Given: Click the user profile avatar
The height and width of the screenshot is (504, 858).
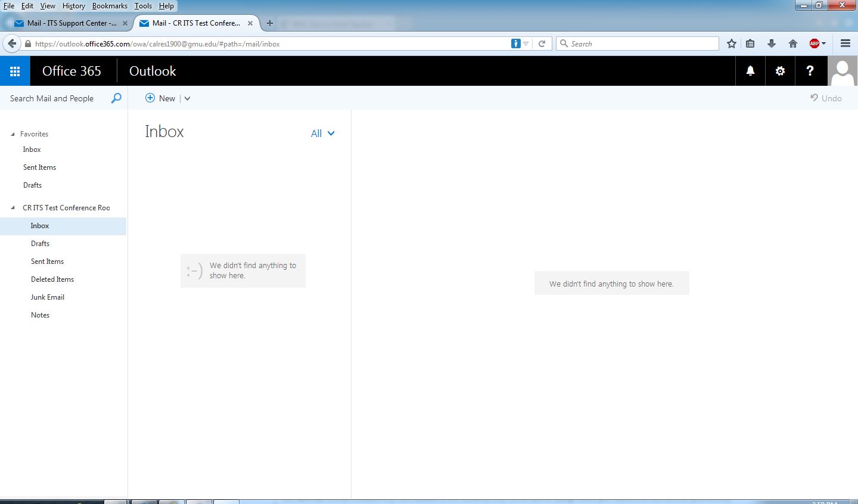Looking at the screenshot, I should pyautogui.click(x=843, y=71).
